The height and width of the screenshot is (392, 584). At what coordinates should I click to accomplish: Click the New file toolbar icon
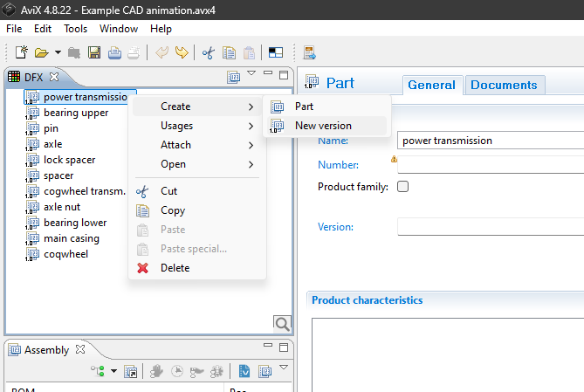pos(22,52)
